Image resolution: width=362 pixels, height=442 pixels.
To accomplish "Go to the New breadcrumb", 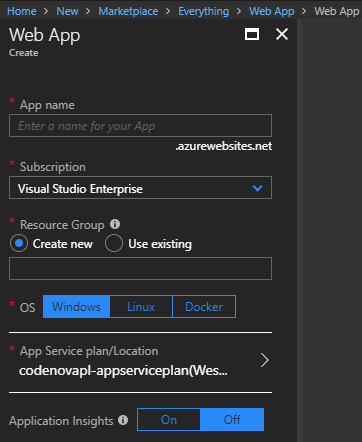I will pyautogui.click(x=67, y=11).
